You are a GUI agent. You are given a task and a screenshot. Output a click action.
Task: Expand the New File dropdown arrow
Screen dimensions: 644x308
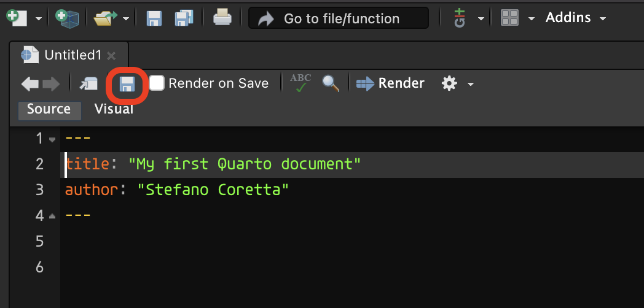coord(39,18)
